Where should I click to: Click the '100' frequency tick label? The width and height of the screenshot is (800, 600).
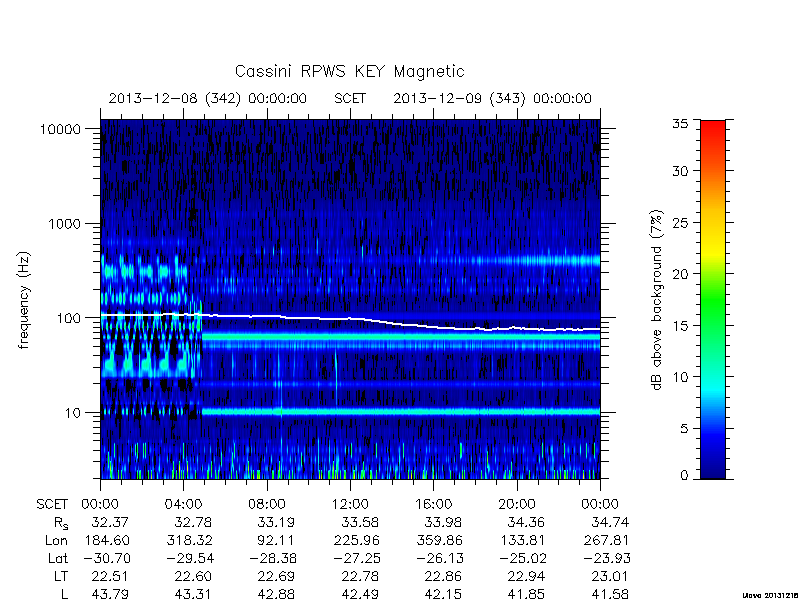click(x=69, y=318)
